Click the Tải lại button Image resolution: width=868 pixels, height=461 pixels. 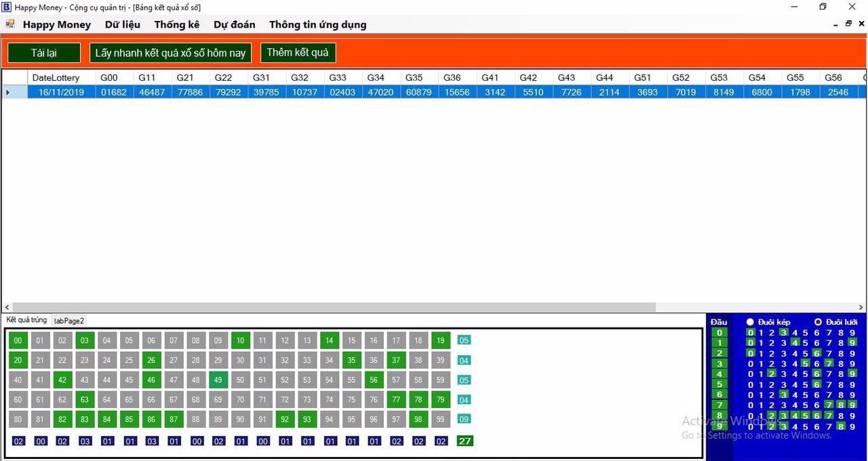tap(44, 53)
